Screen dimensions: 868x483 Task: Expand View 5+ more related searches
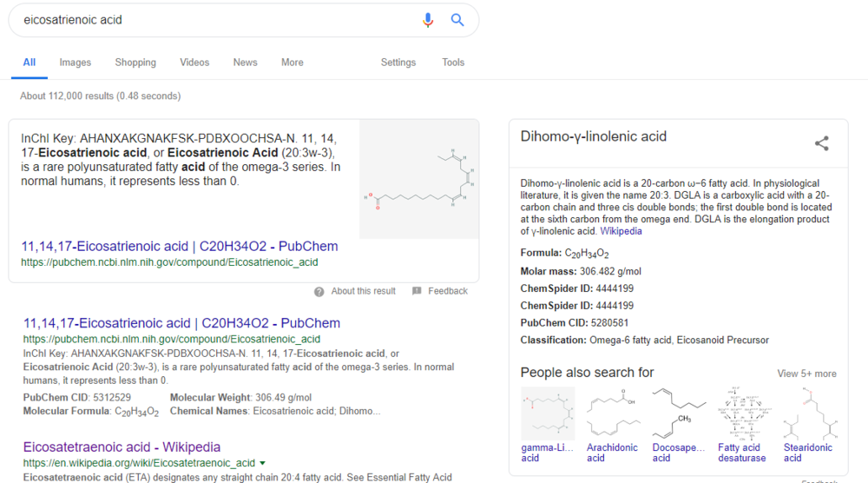pos(806,374)
